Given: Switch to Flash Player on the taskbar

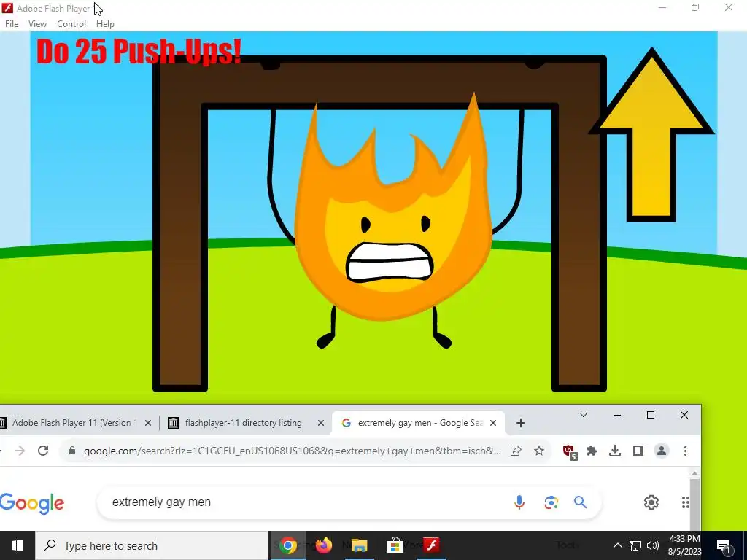Looking at the screenshot, I should coord(432,545).
